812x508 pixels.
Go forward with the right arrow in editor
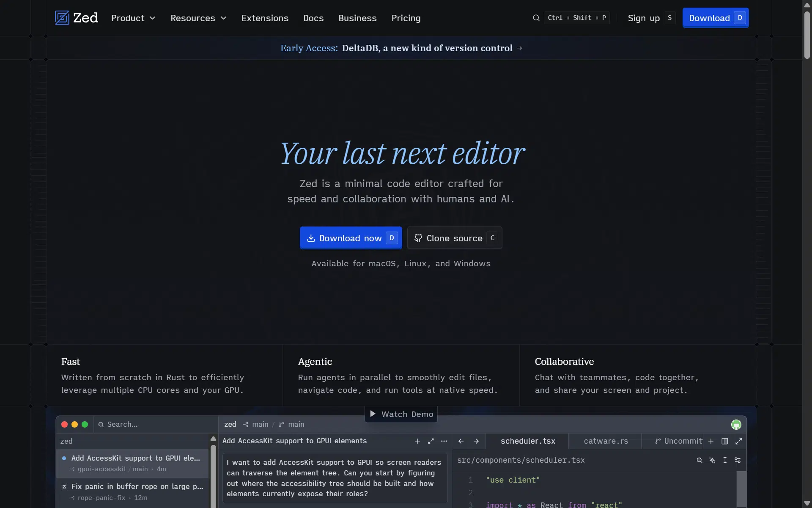pyautogui.click(x=476, y=441)
